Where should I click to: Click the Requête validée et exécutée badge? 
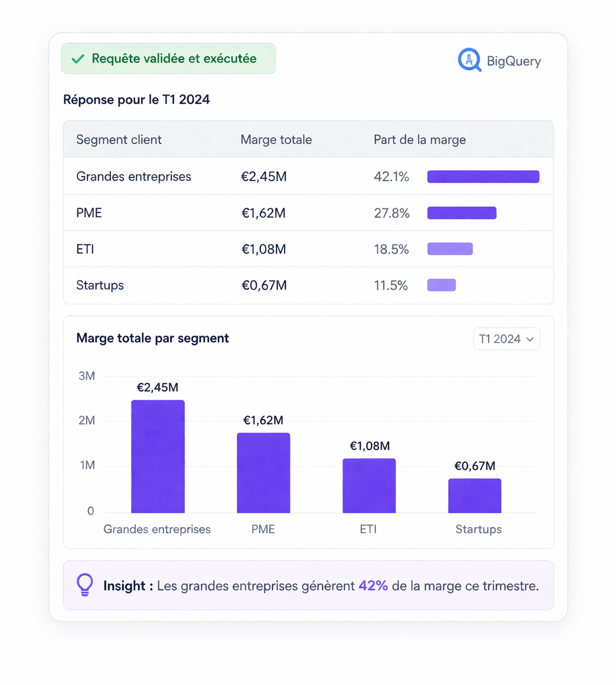click(168, 59)
